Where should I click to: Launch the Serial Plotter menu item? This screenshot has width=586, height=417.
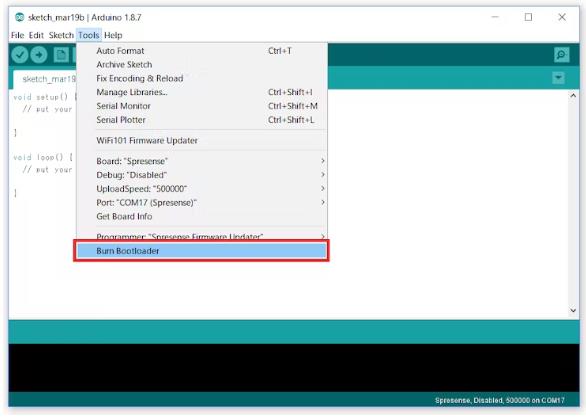[202, 120]
